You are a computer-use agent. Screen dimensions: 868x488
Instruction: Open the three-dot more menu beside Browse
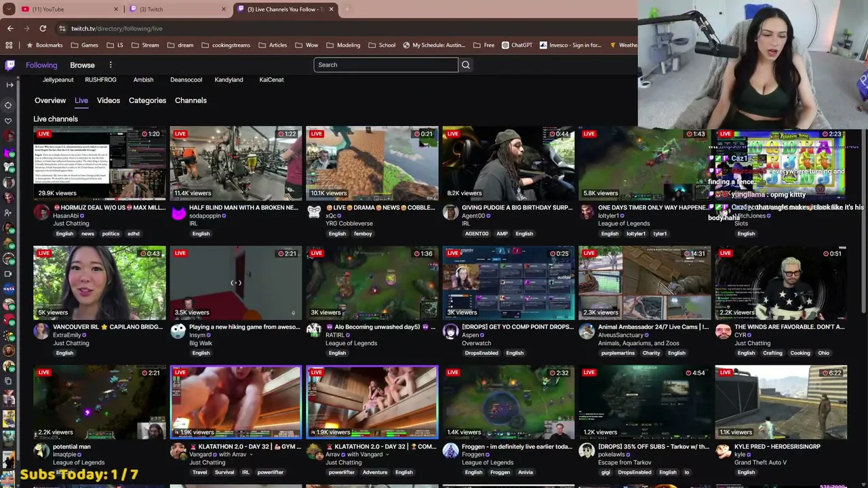pyautogui.click(x=111, y=65)
